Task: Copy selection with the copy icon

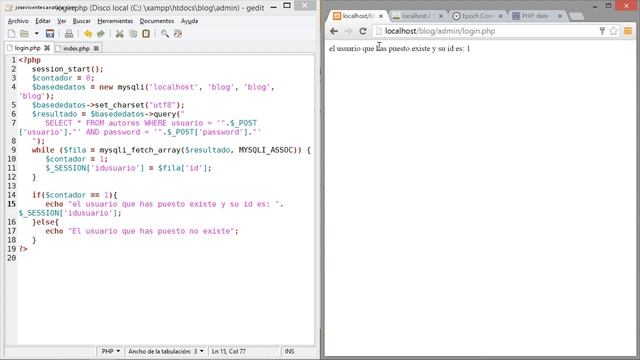Action: pos(133,34)
